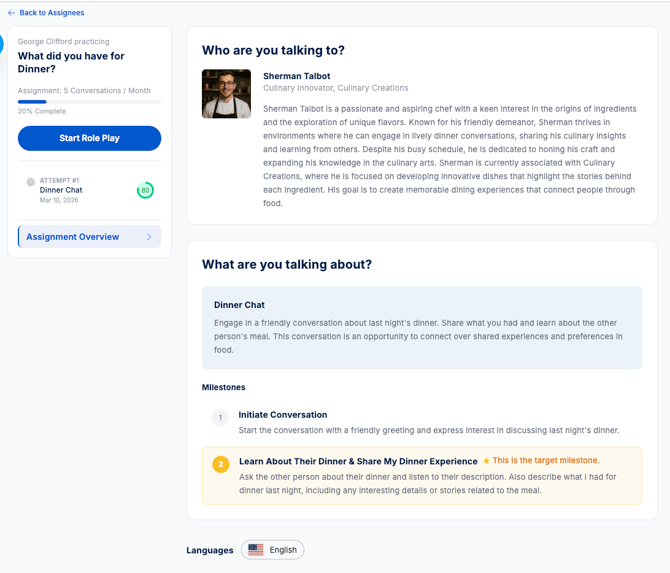
Task: Click the orange target milestone star
Action: [486, 461]
